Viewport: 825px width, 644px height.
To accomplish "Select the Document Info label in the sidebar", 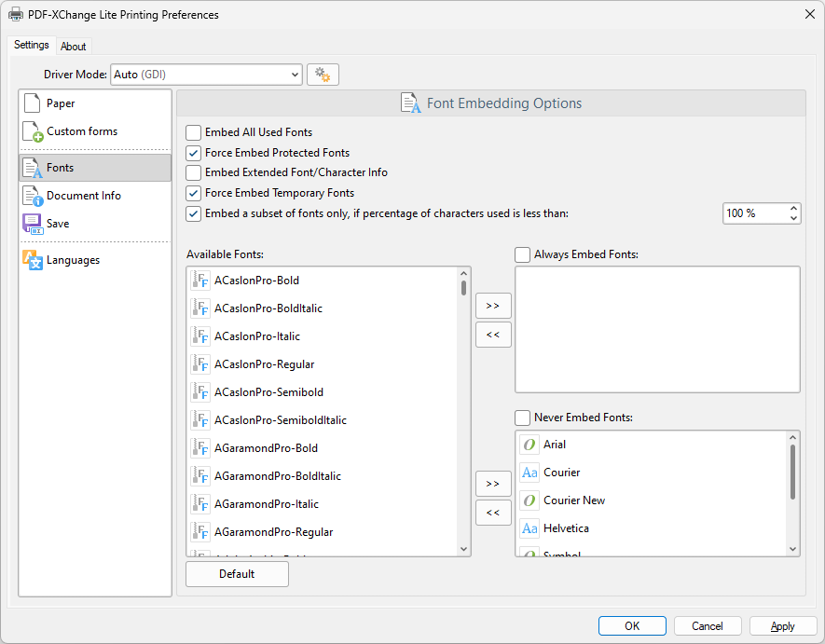I will point(84,196).
